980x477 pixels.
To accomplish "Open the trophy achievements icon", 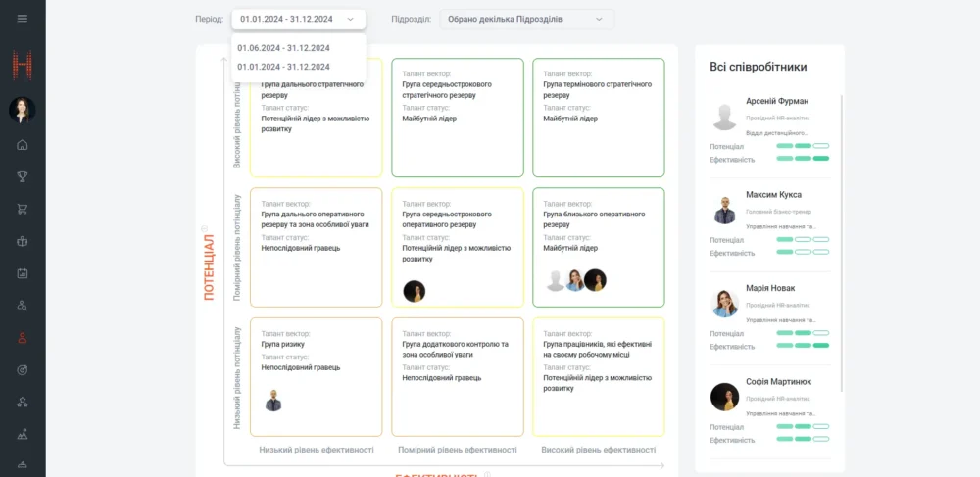I will (x=23, y=177).
